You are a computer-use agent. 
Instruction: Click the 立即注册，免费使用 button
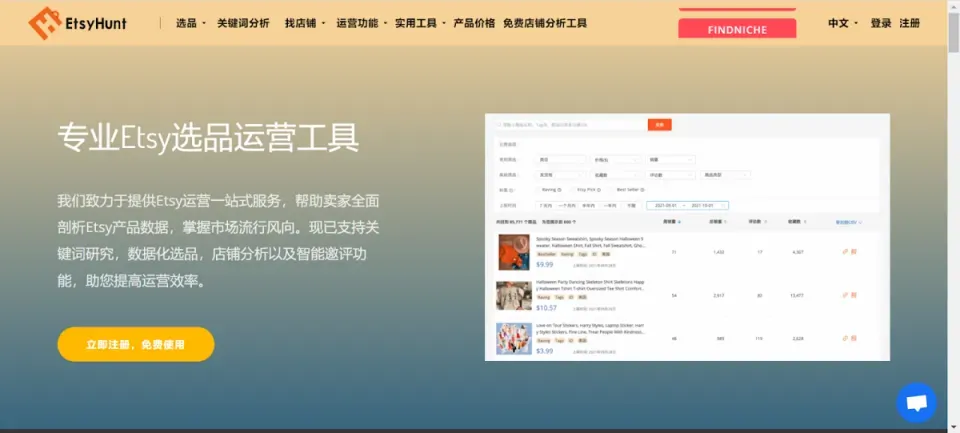[136, 344]
